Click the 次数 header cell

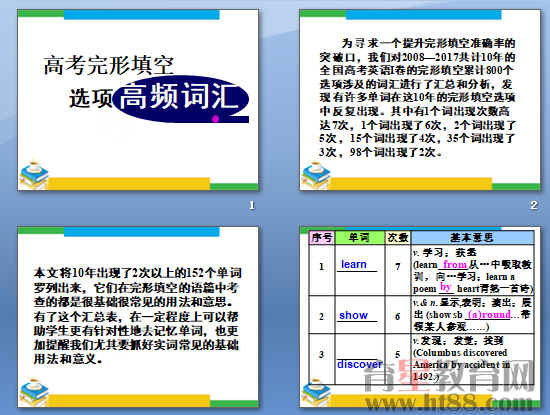click(398, 237)
